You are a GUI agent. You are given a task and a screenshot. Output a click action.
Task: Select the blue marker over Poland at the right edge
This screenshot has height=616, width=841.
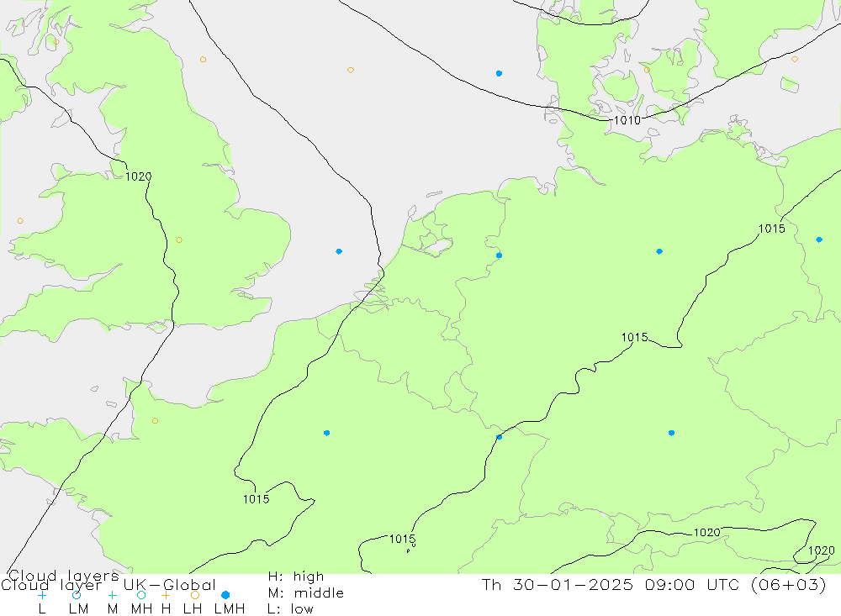[x=819, y=240]
